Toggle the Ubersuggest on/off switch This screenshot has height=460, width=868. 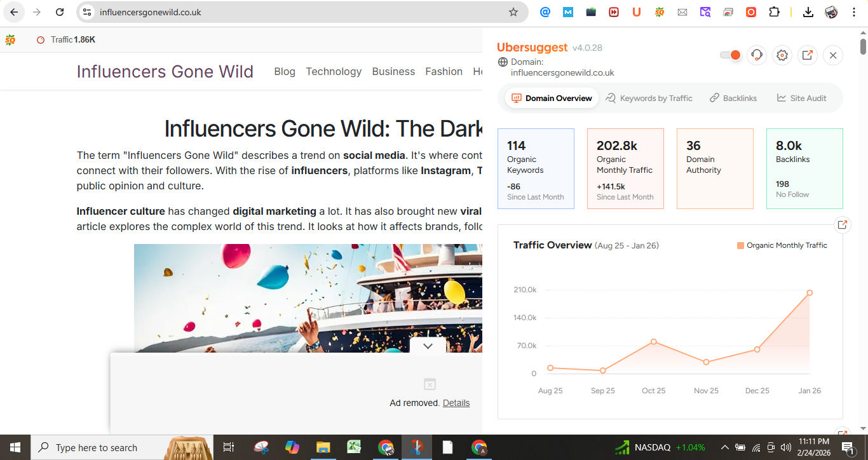[730, 55]
